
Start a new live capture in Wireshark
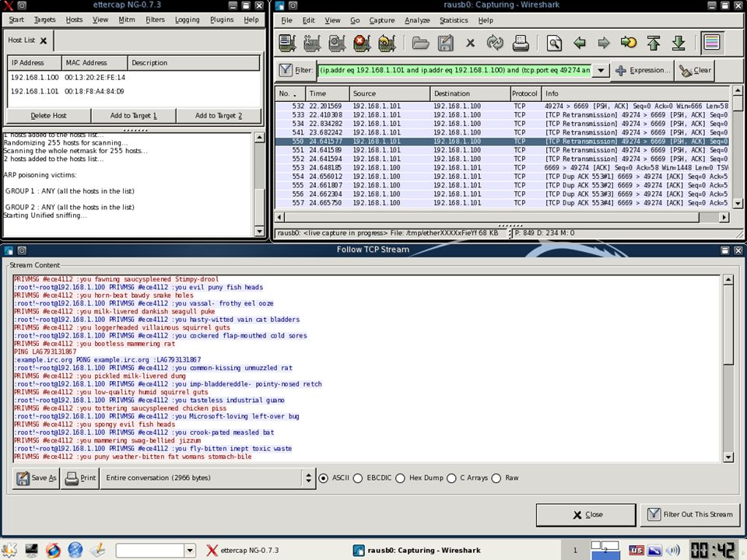click(337, 43)
